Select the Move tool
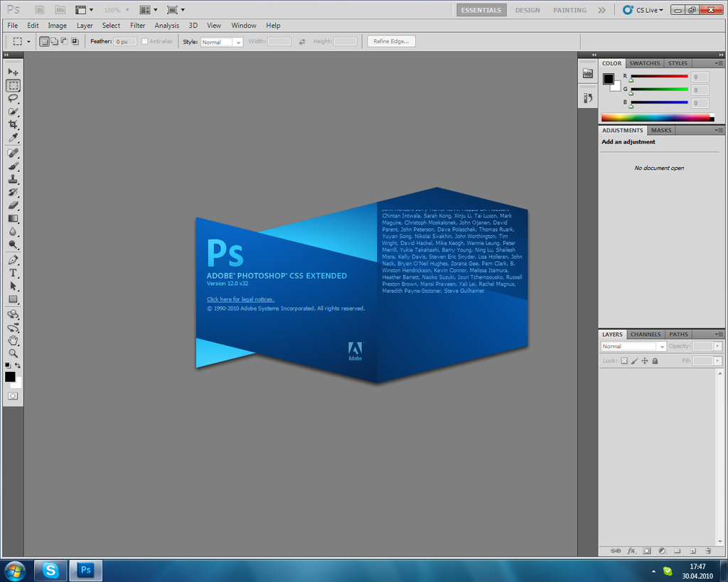Image resolution: width=728 pixels, height=582 pixels. 13,72
